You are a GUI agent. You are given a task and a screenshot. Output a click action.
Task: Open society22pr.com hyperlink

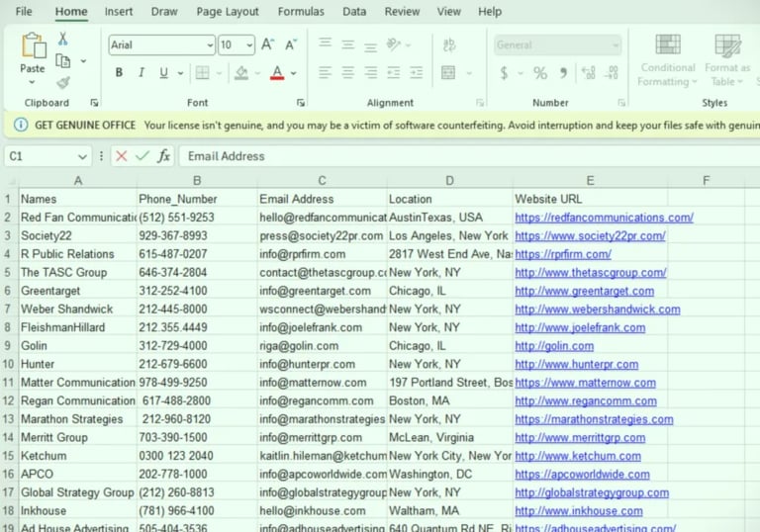pyautogui.click(x=590, y=236)
